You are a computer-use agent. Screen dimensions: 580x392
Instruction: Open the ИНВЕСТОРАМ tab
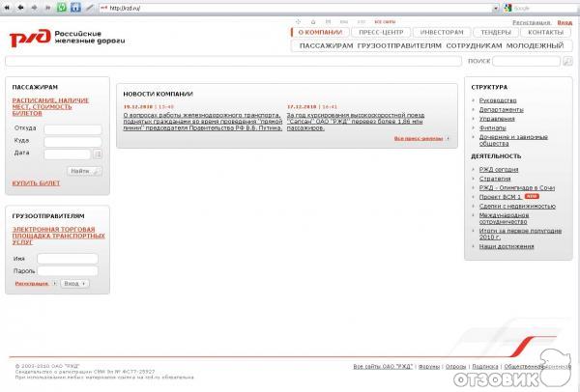(442, 32)
